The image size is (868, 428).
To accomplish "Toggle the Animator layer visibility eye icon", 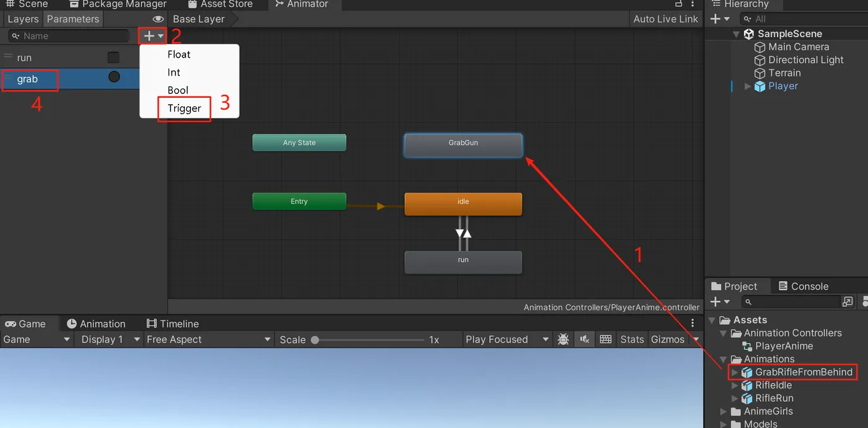I will 158,19.
